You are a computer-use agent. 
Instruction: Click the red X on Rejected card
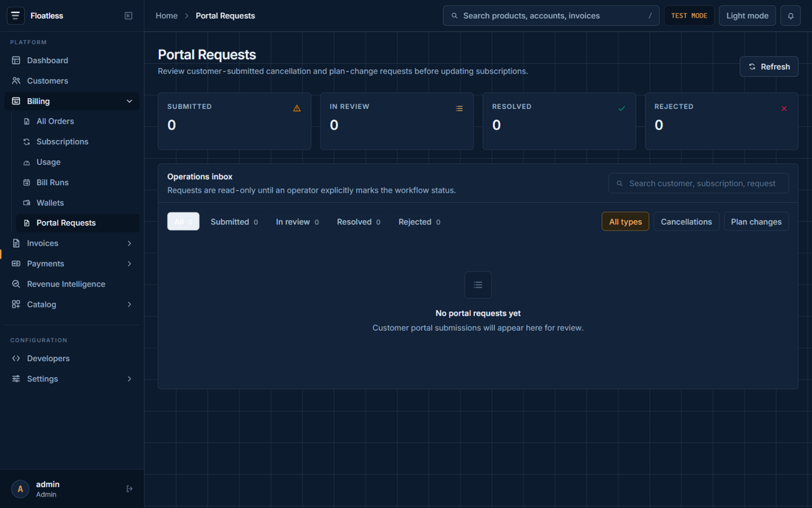(x=784, y=108)
